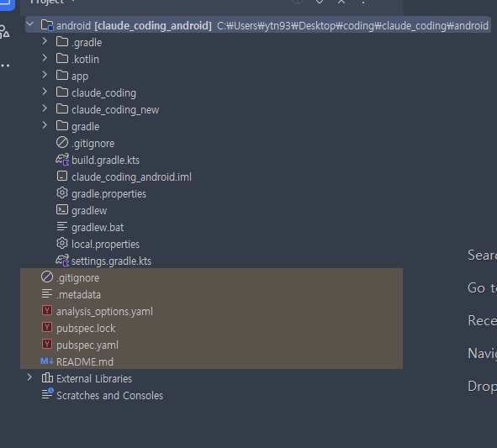Click the Scratches and Consoles icon
Screen dimensions: 497x448
(48, 394)
